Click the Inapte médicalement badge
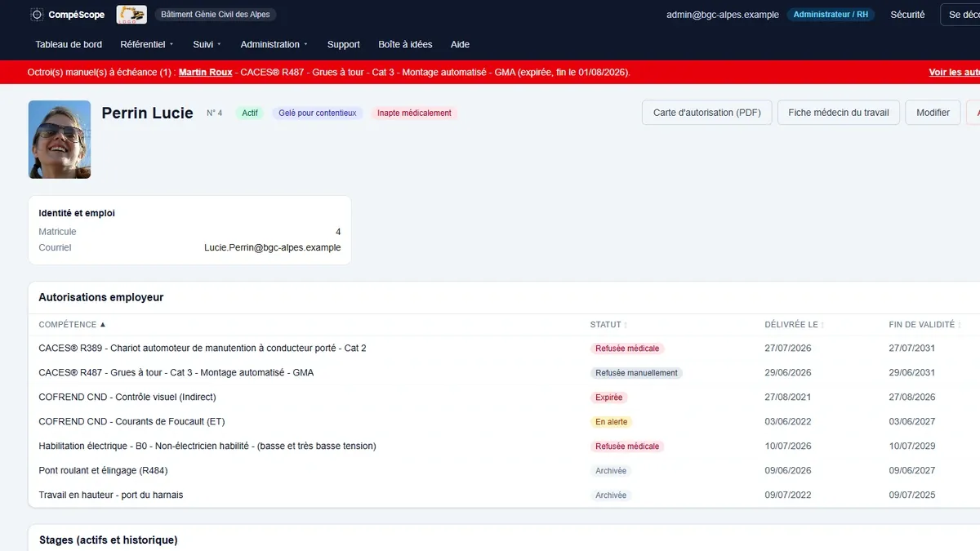This screenshot has height=551, width=980. (x=414, y=113)
